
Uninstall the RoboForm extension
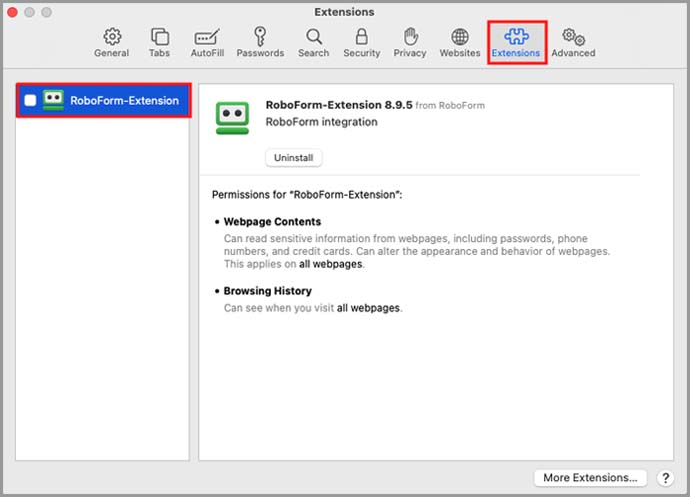pyautogui.click(x=294, y=158)
